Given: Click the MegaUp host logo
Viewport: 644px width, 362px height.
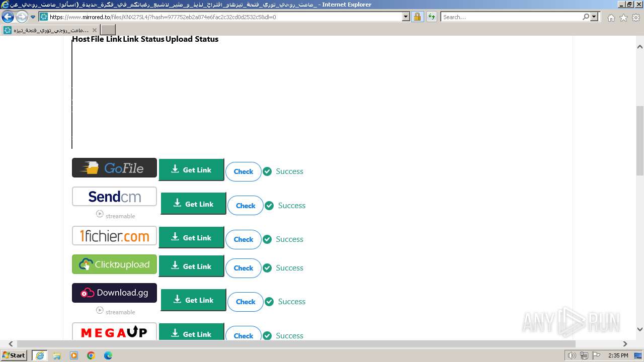Looking at the screenshot, I should (114, 331).
